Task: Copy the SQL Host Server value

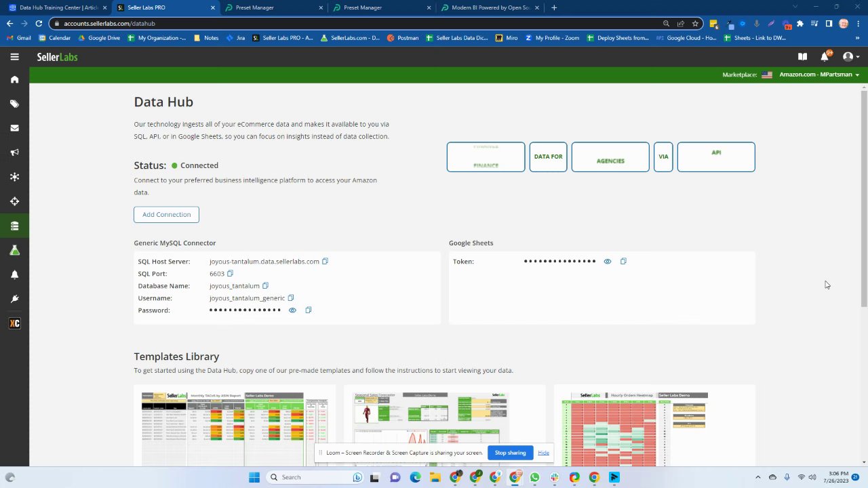Action: click(x=325, y=261)
